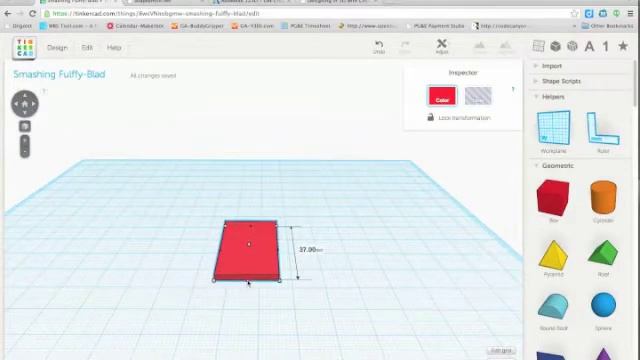This screenshot has height=360, width=640.
Task: Click the 37.00 dimension value
Action: tap(310, 249)
